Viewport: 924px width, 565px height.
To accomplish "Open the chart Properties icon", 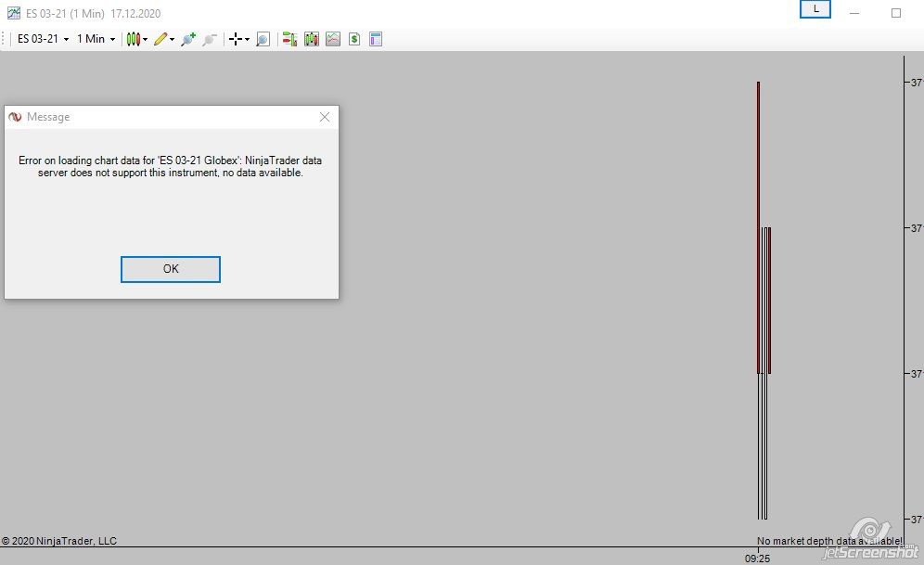I will click(x=376, y=40).
